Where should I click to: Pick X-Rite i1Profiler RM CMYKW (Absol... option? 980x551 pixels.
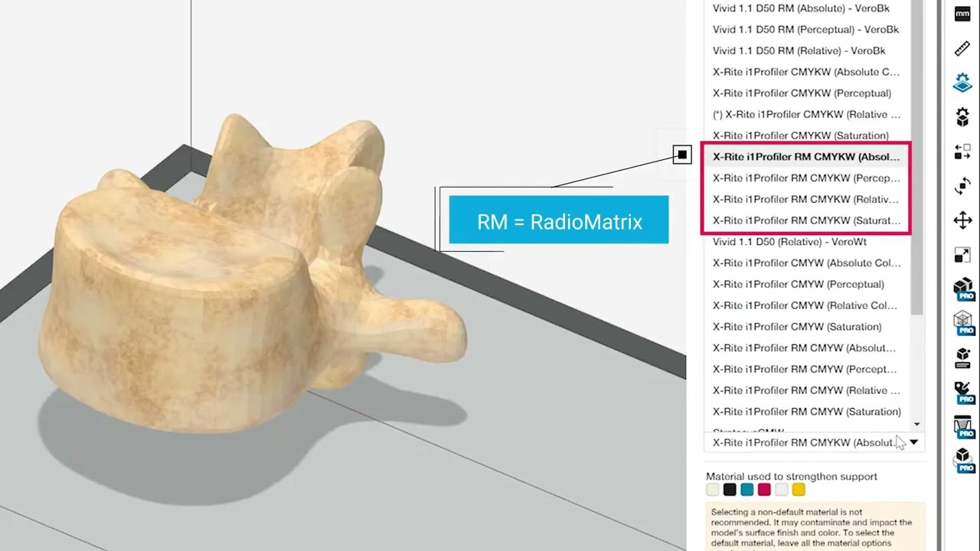[806, 157]
